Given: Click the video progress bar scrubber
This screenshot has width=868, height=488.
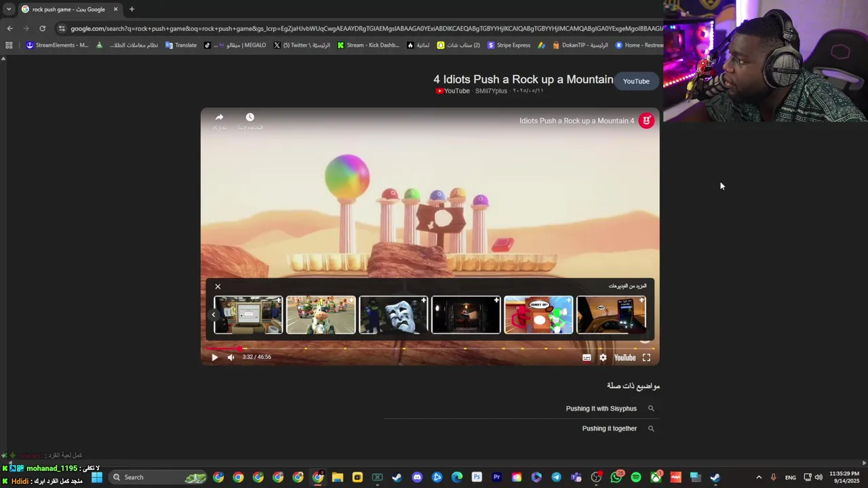Looking at the screenshot, I should click(239, 348).
